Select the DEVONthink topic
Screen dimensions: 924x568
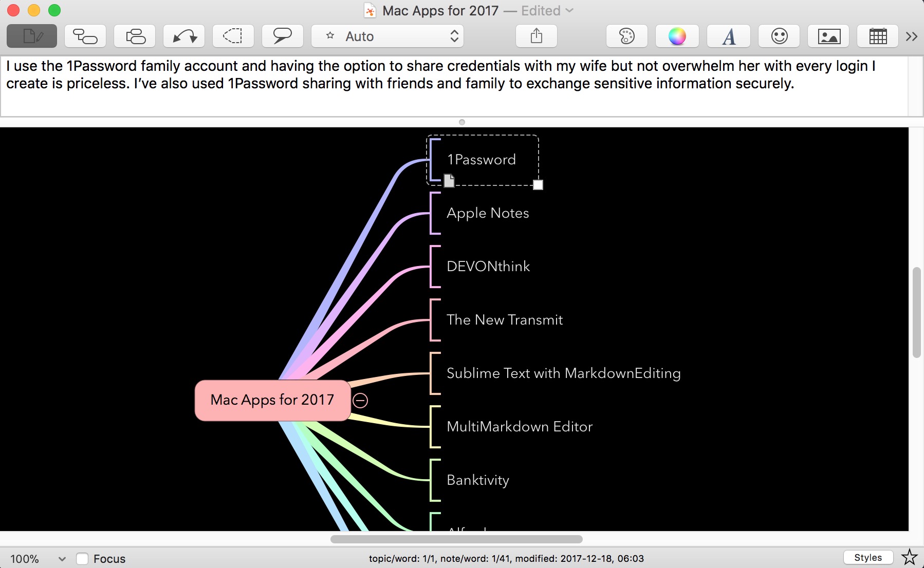coord(488,267)
